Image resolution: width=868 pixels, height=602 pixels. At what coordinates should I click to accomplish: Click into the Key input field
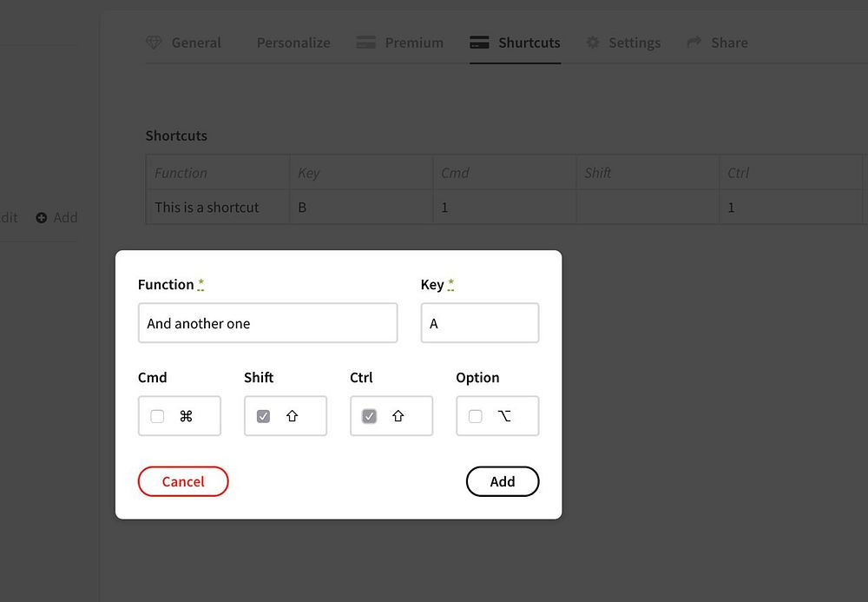480,323
